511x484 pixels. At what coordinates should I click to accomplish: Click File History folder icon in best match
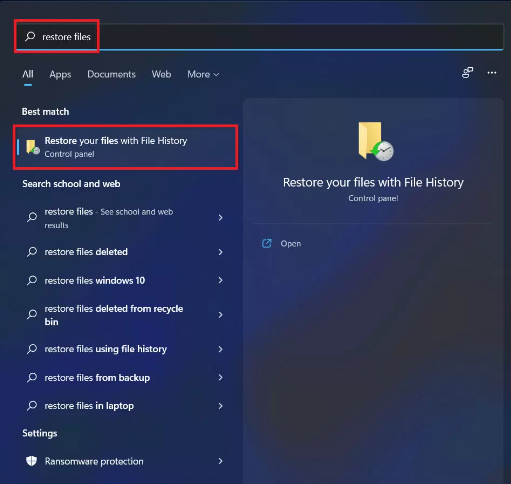(33, 147)
